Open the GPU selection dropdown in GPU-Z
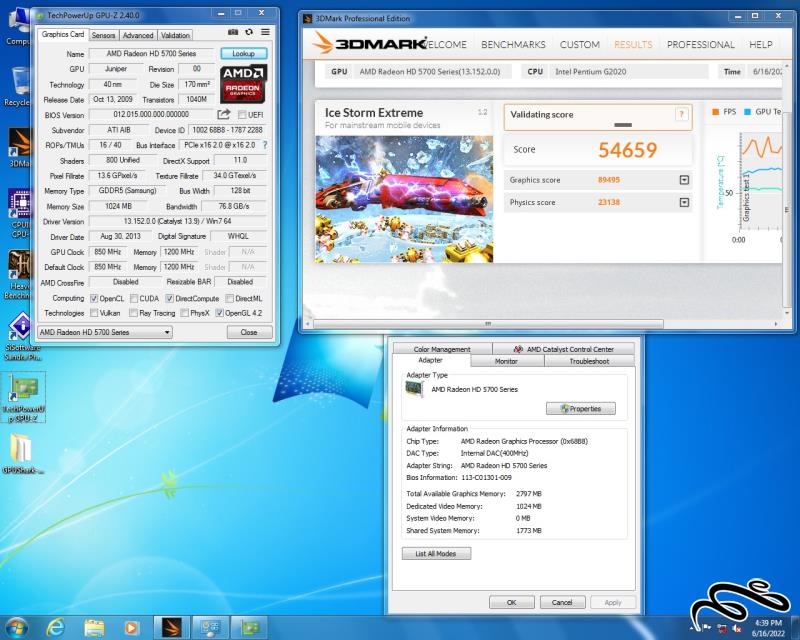800x640 pixels. (x=105, y=332)
